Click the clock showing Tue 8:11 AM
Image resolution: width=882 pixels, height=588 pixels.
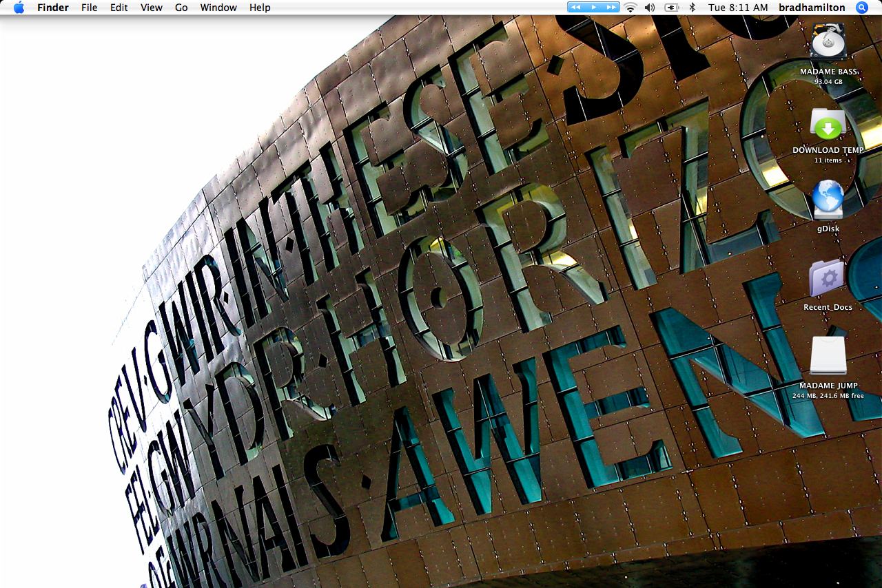(738, 8)
